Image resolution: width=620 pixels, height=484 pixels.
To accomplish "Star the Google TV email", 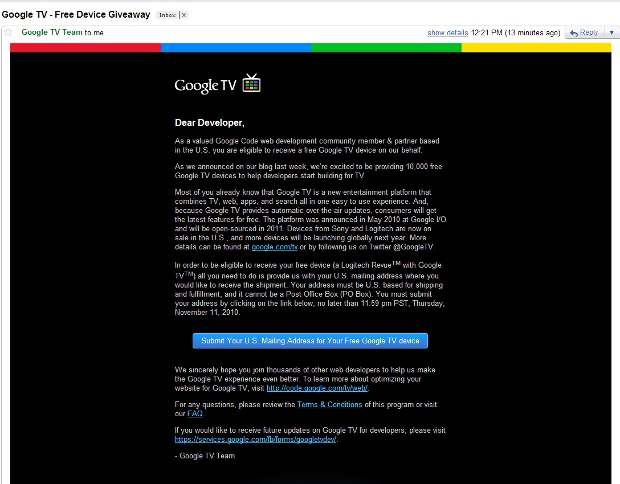I will point(8,32).
